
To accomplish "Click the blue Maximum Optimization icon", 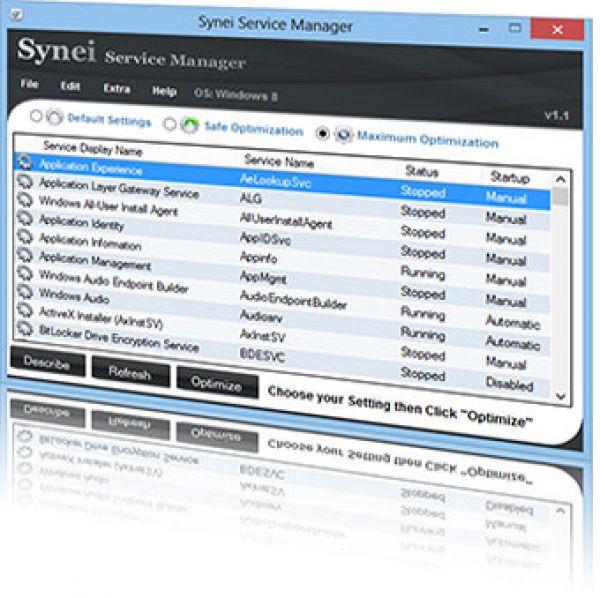I will 343,134.
